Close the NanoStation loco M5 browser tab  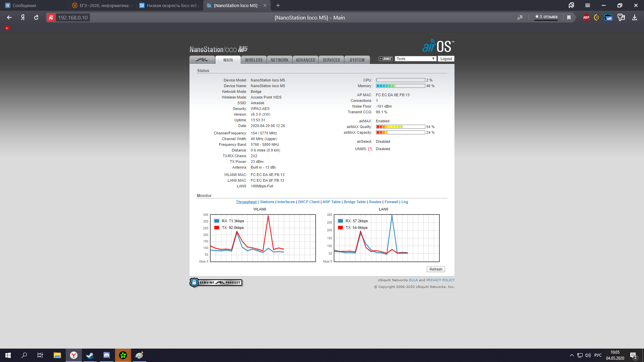(x=265, y=5)
